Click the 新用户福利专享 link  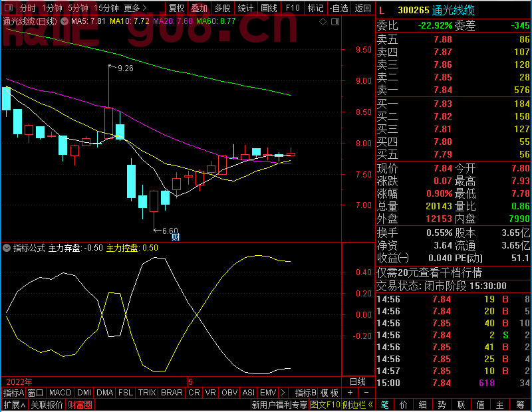tap(279, 405)
